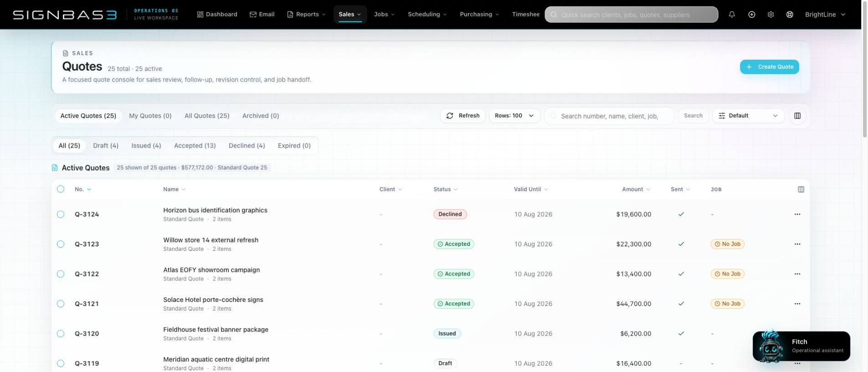Select the row checkbox for Q-3122
Image resolution: width=868 pixels, height=372 pixels.
[x=61, y=274]
